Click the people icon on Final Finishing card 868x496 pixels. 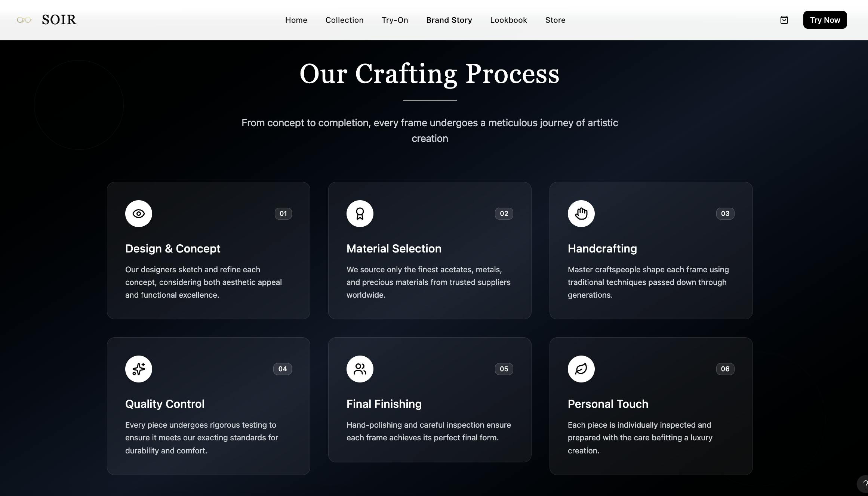click(x=360, y=369)
